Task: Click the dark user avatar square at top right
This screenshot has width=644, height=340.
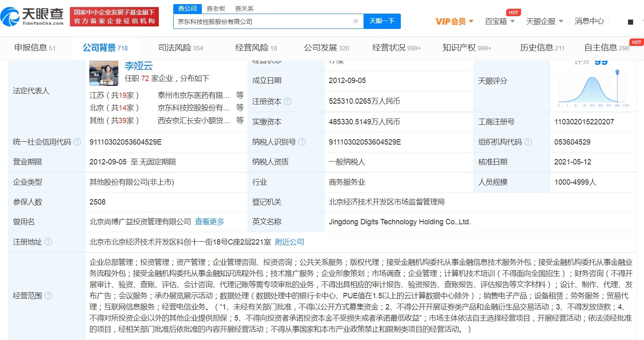Action: pyautogui.click(x=630, y=22)
